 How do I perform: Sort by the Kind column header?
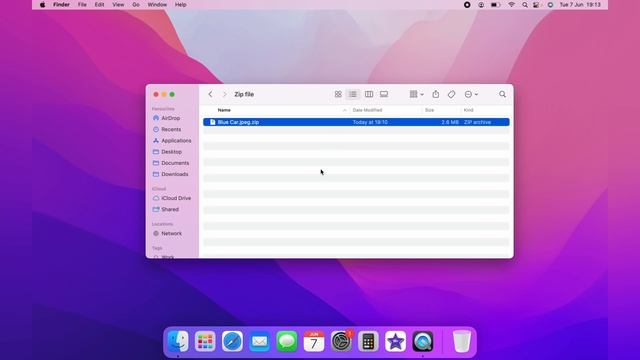(x=469, y=110)
